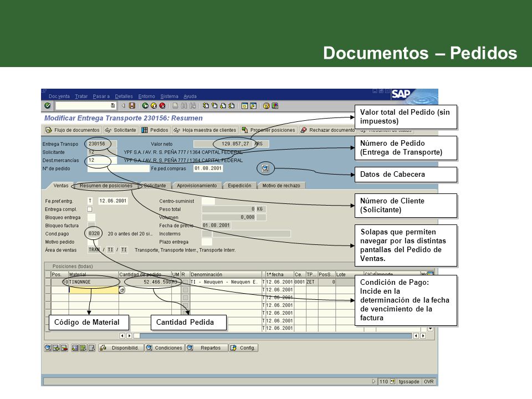Switch to the Expedición tab
532x399 pixels.
[239, 186]
